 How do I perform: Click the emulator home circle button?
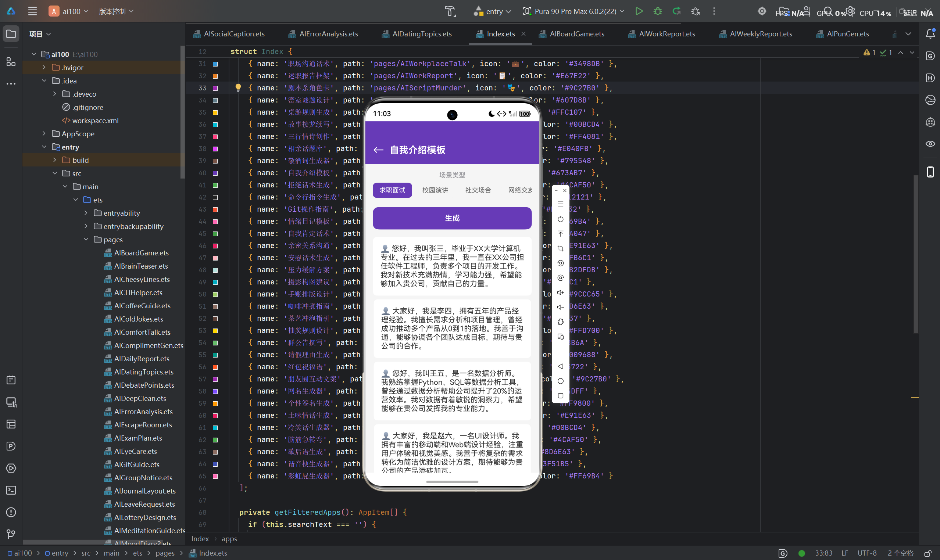pos(560,381)
